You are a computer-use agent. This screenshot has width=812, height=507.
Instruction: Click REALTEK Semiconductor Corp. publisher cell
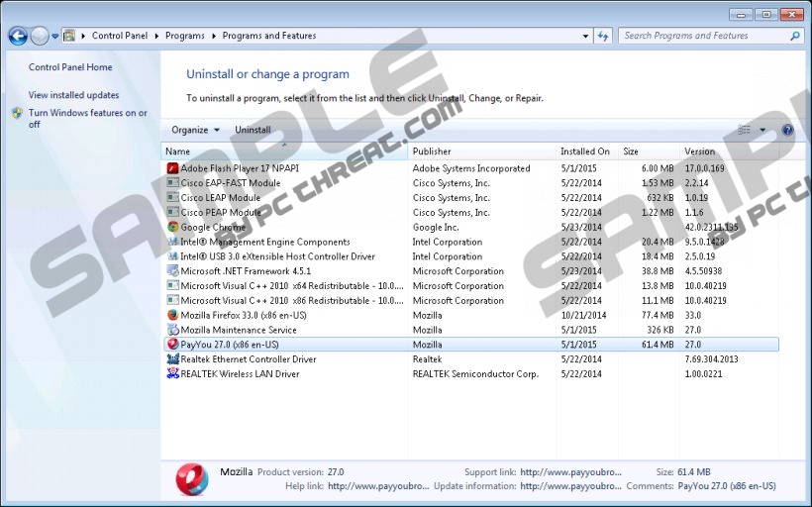tap(475, 374)
